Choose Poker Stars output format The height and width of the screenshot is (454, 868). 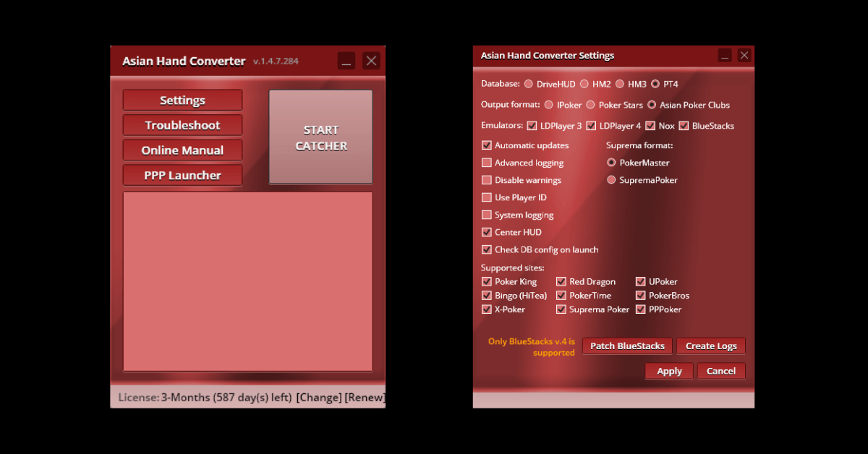tap(591, 105)
